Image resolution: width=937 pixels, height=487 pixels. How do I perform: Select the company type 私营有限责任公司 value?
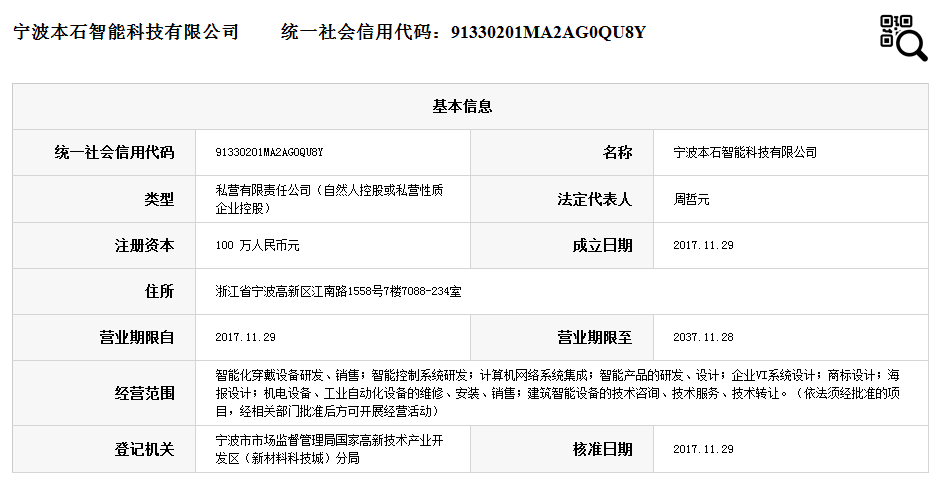(x=329, y=199)
